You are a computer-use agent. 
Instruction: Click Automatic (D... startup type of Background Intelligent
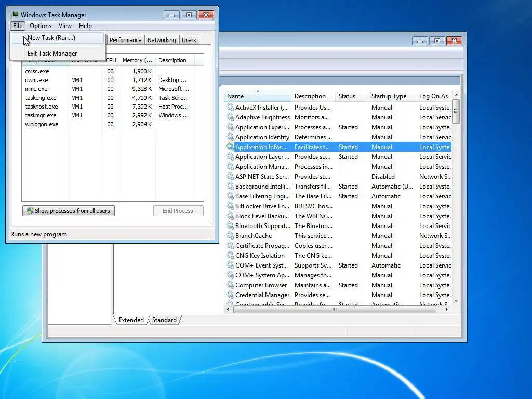coord(392,187)
